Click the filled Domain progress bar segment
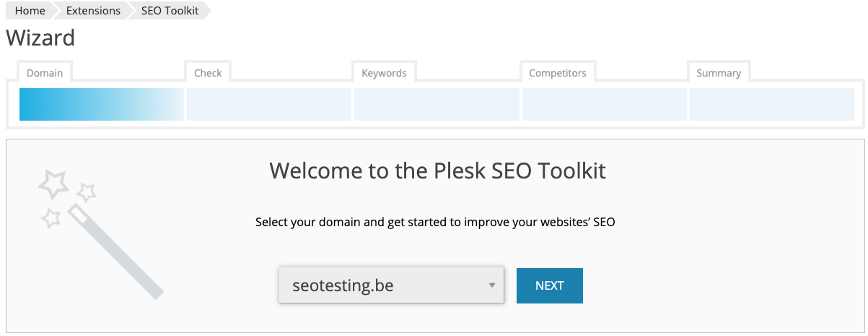Screen dimensions: 868x336 [x=102, y=105]
